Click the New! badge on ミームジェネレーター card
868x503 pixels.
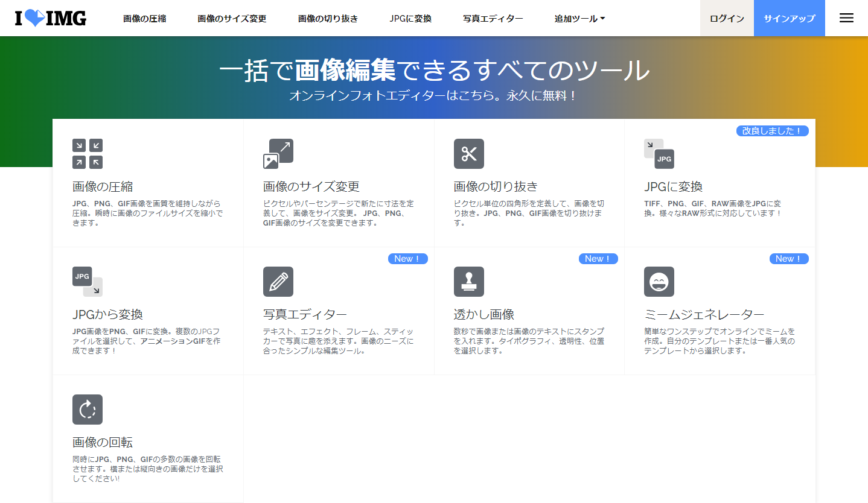pyautogui.click(x=789, y=259)
